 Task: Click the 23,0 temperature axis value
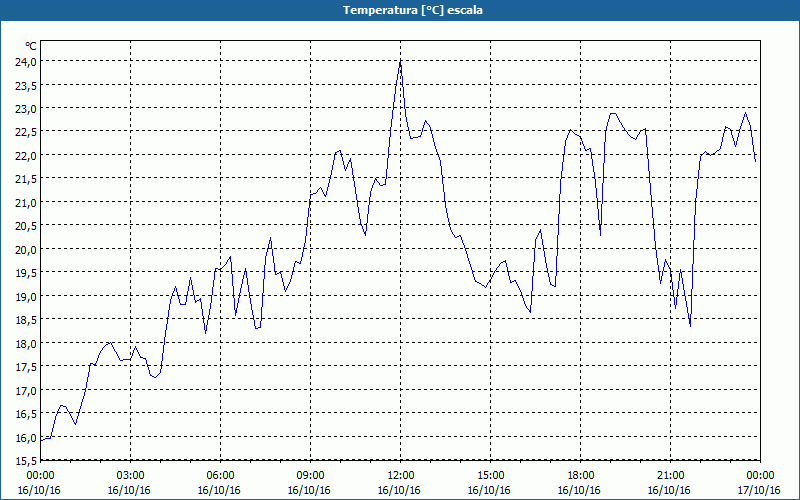click(x=26, y=109)
